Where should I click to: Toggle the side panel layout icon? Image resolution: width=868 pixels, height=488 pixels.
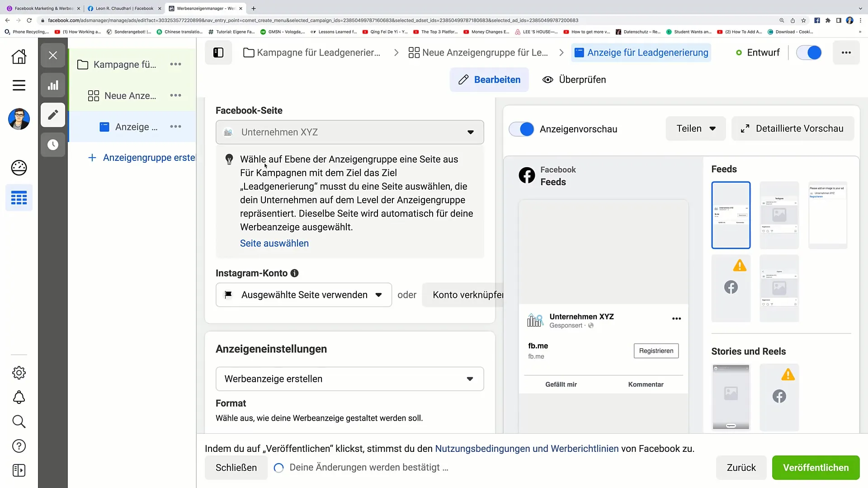[x=218, y=52]
